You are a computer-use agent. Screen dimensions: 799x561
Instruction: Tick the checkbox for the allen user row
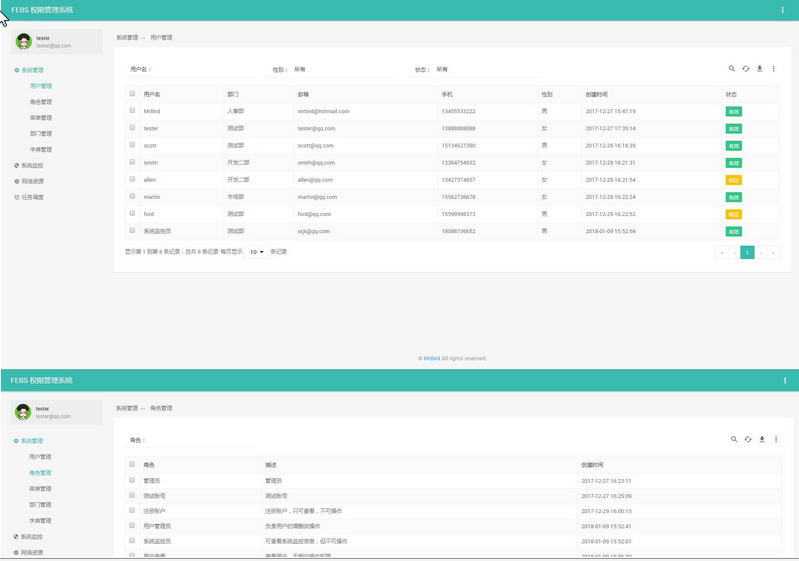tap(132, 180)
